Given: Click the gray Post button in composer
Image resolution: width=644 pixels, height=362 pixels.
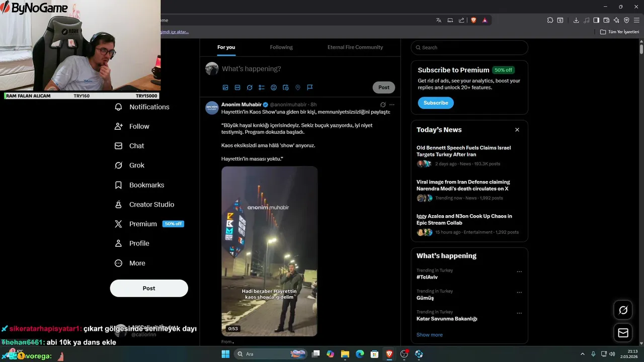Looking at the screenshot, I should coord(384,87).
